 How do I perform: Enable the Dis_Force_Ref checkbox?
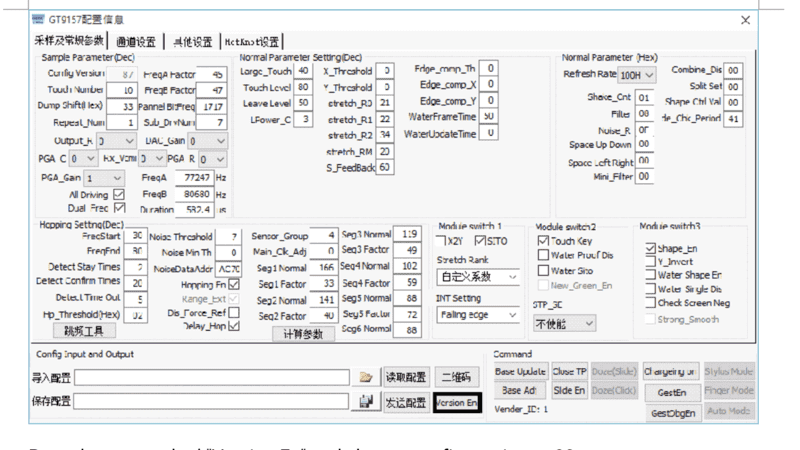pos(234,312)
